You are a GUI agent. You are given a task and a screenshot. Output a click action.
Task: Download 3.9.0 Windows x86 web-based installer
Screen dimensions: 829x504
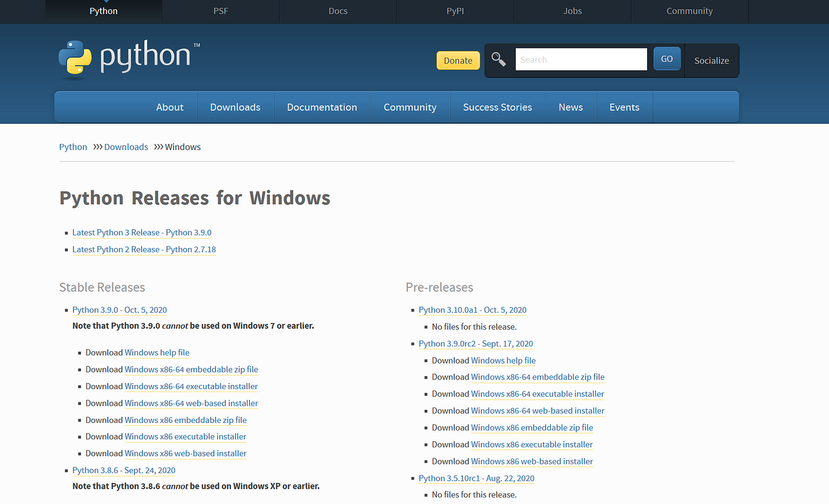click(185, 453)
